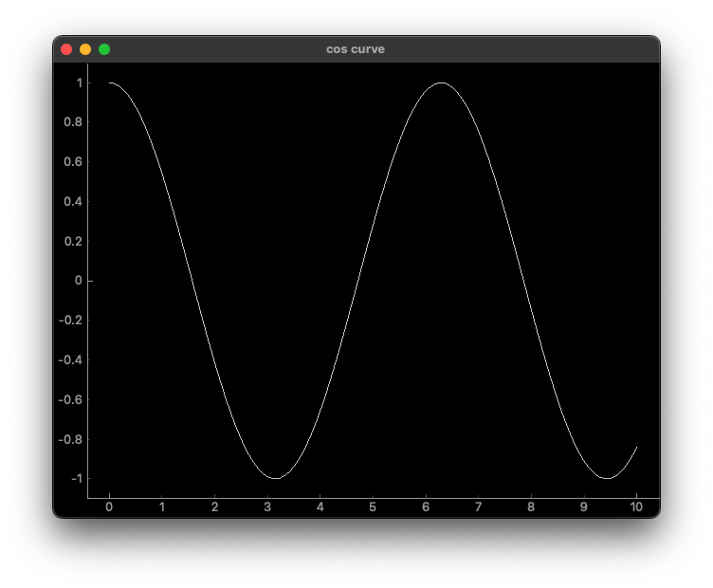The height and width of the screenshot is (588, 713).
Task: Click x-axis label 7
Action: (479, 507)
